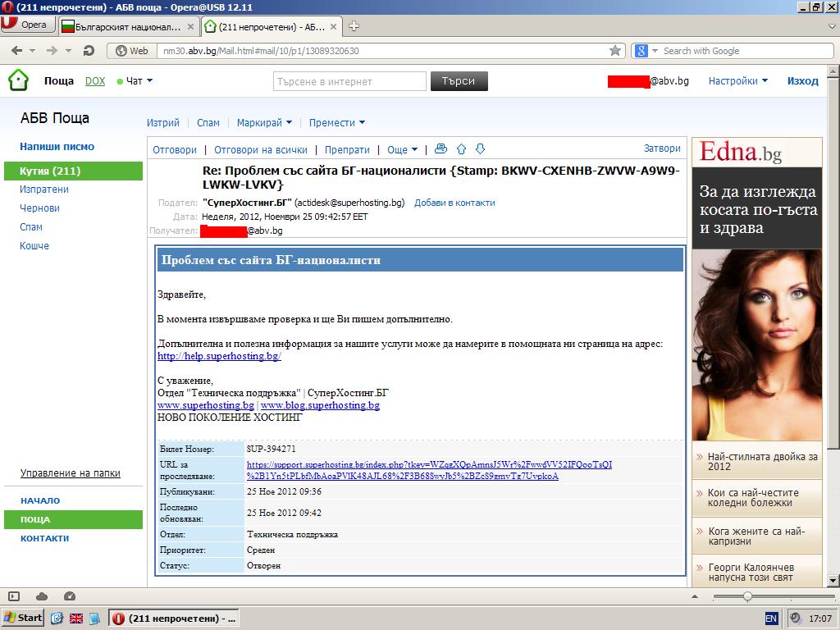The image size is (840, 630).
Task: Open the closed tabs list dropdown
Action: pyautogui.click(x=832, y=25)
